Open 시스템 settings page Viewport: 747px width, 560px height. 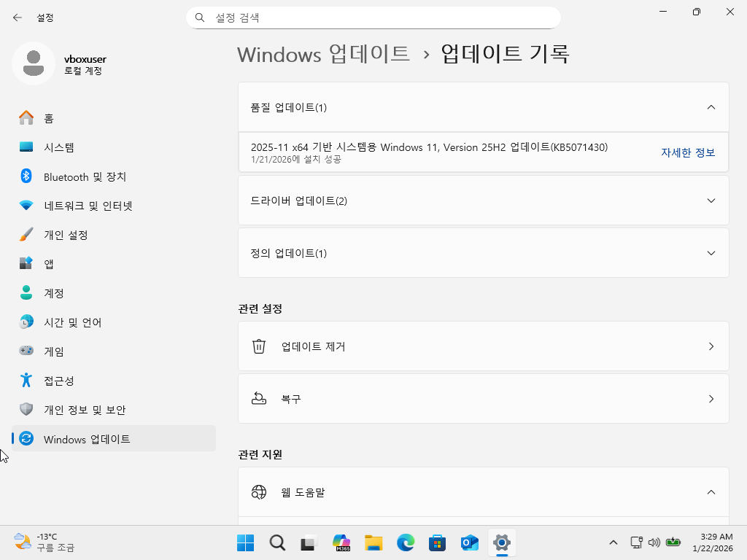click(x=113, y=147)
